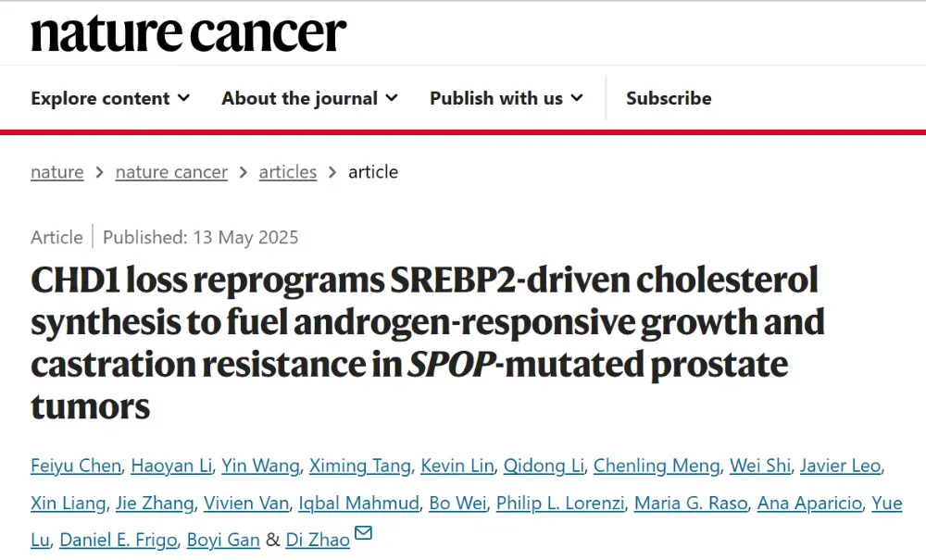Go to the nature breadcrumb link
Image resolution: width=926 pixels, height=560 pixels.
[57, 172]
